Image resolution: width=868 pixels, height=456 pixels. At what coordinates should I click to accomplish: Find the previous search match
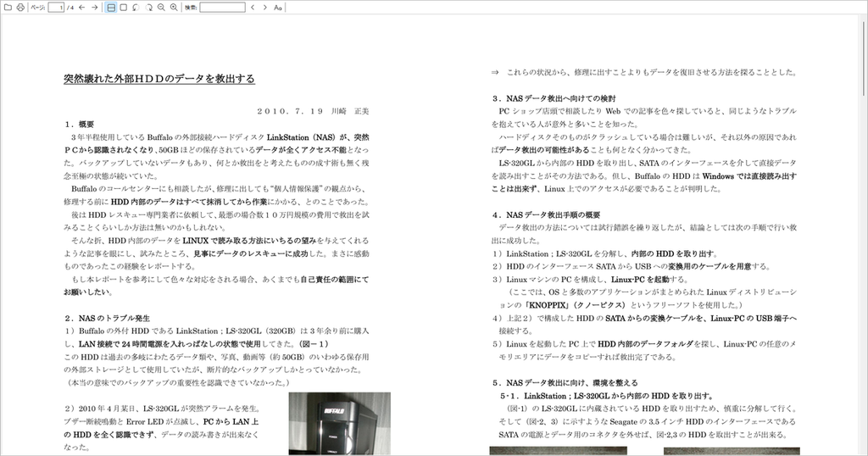(x=253, y=7)
